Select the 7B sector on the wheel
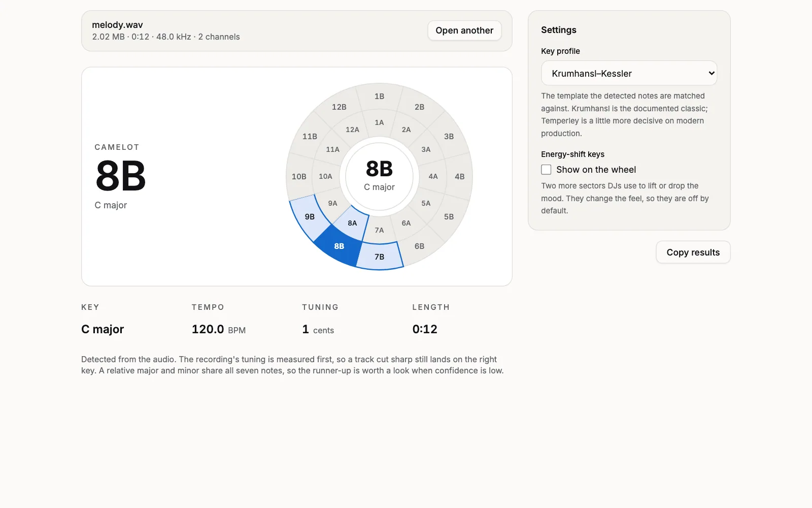Screen dimensions: 812x508 tap(380, 257)
